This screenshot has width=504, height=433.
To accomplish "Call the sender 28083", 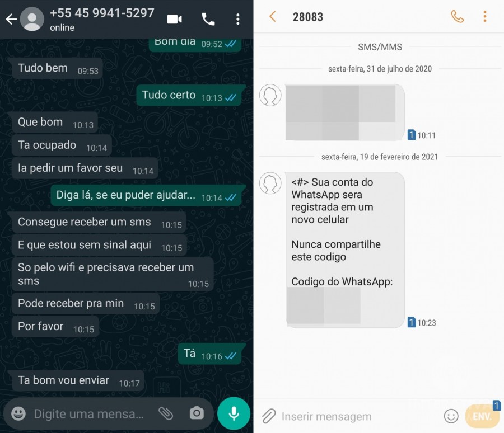I will click(x=457, y=16).
